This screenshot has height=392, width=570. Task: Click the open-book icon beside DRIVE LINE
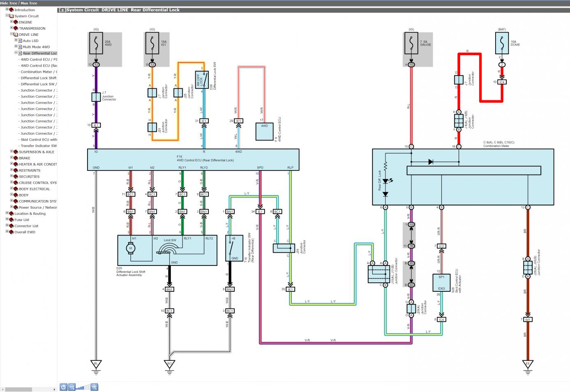(x=16, y=35)
